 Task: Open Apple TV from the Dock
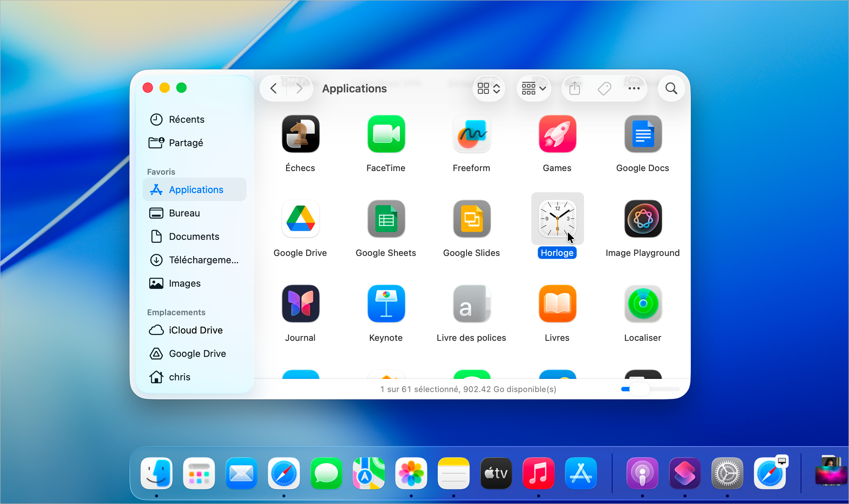(x=496, y=473)
